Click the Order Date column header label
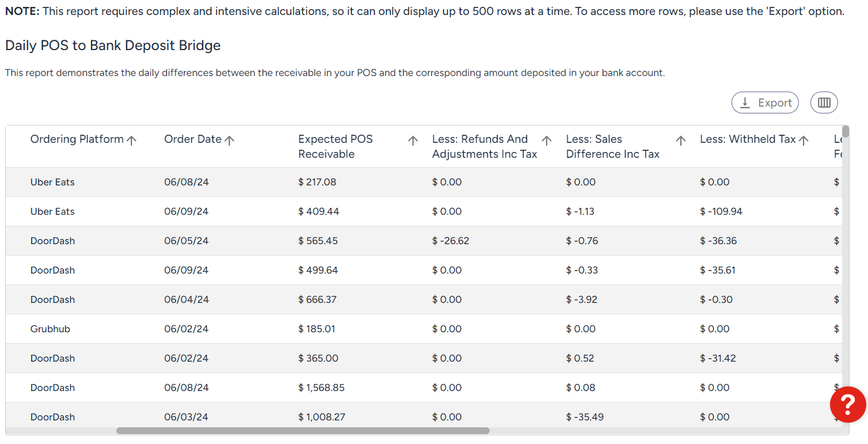Viewport: 868px width, 444px height. click(x=193, y=139)
